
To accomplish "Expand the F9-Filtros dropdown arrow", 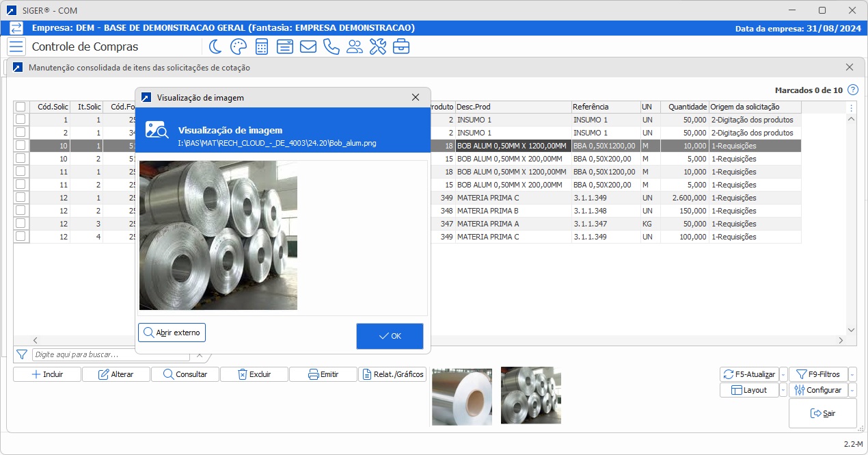I will coord(852,375).
